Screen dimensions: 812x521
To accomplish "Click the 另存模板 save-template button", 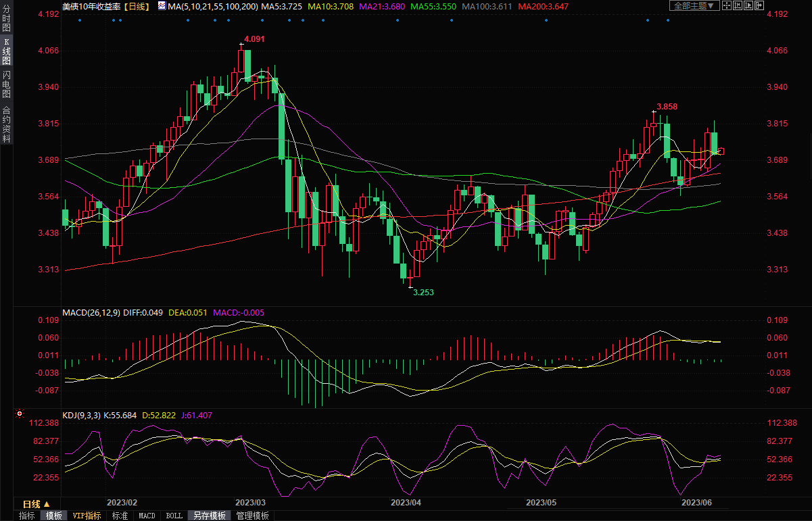I will [209, 516].
